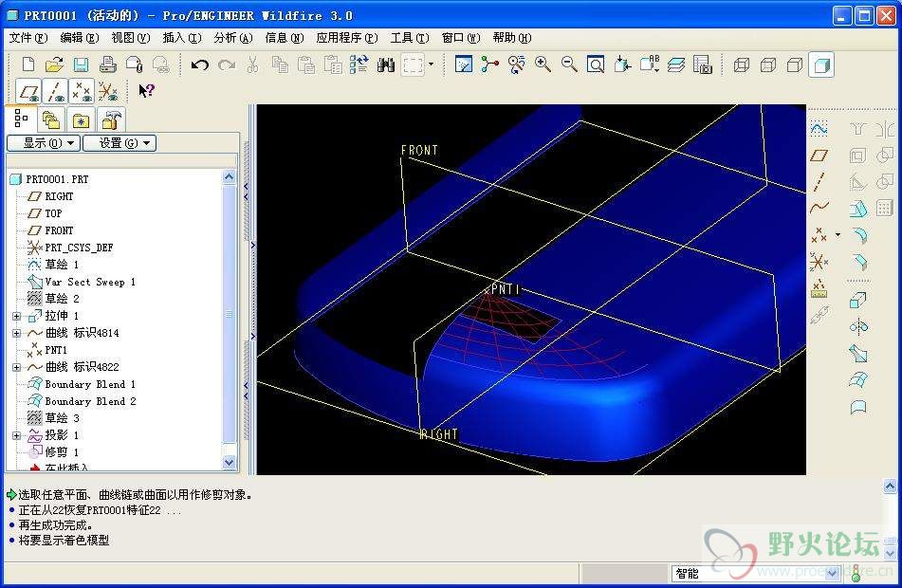Image resolution: width=902 pixels, height=588 pixels.
Task: Open the Find tool with the binoculars icon
Action: [385, 64]
